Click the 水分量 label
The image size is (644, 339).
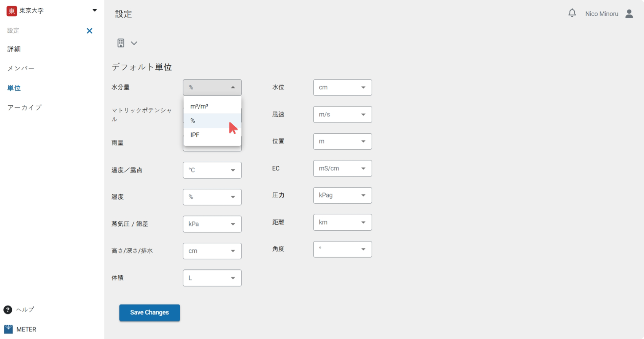(x=121, y=87)
